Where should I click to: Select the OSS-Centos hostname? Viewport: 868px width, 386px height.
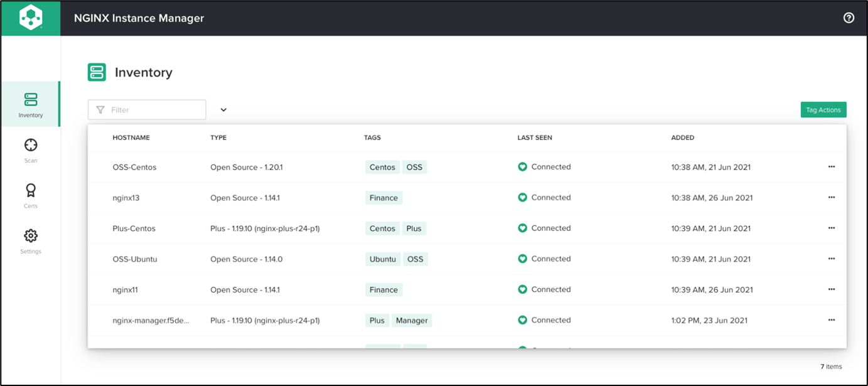[x=134, y=167]
